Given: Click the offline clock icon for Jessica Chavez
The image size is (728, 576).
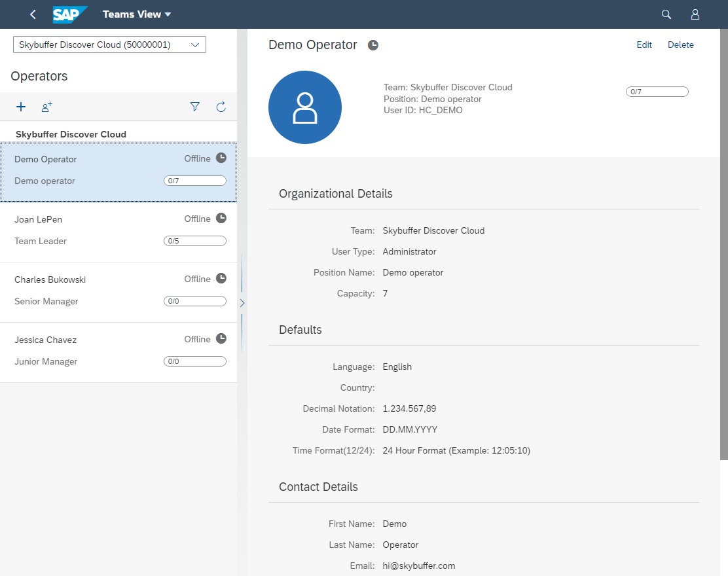Looking at the screenshot, I should point(221,339).
